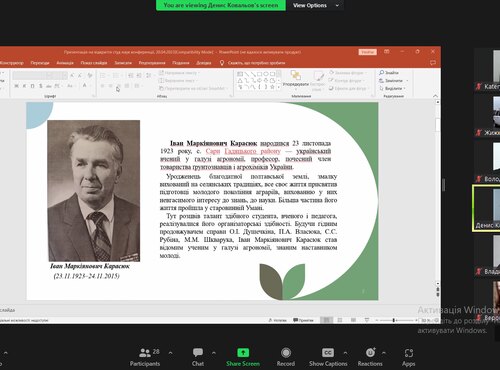Click the line spacing icon

coord(149,76)
